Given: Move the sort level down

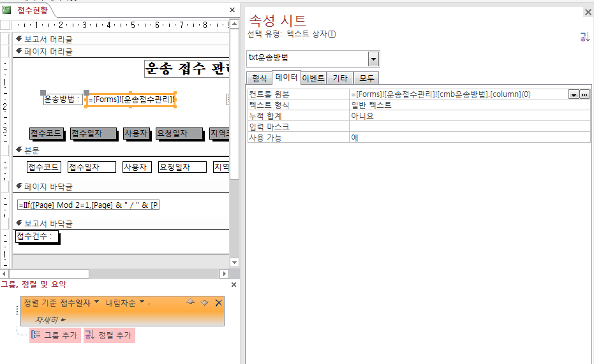Looking at the screenshot, I should pyautogui.click(x=204, y=303).
